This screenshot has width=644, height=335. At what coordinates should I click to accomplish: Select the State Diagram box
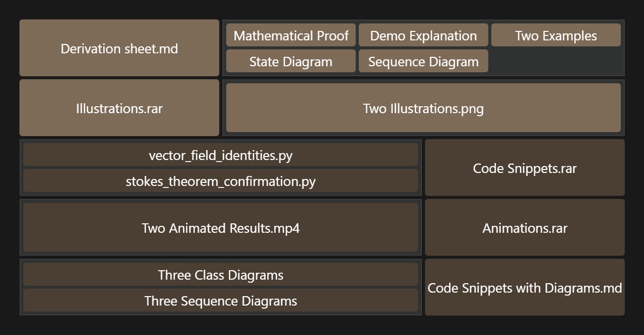pyautogui.click(x=291, y=61)
